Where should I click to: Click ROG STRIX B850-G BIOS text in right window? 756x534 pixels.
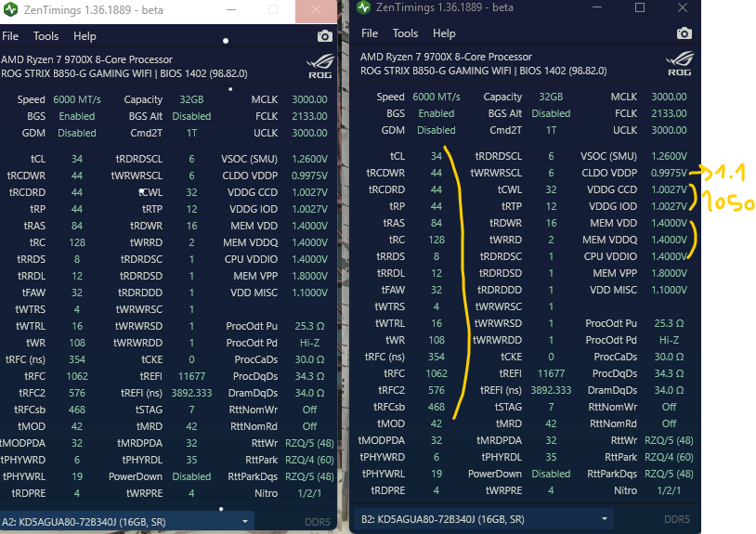[484, 71]
